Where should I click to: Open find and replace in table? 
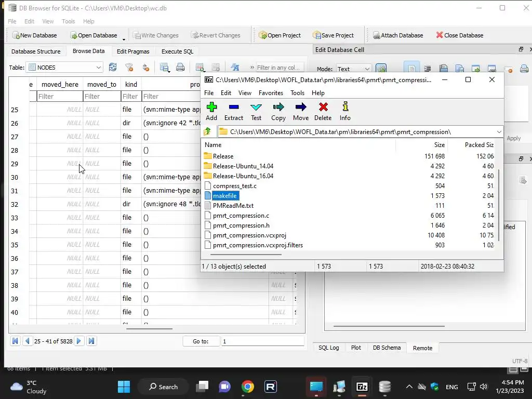click(235, 67)
